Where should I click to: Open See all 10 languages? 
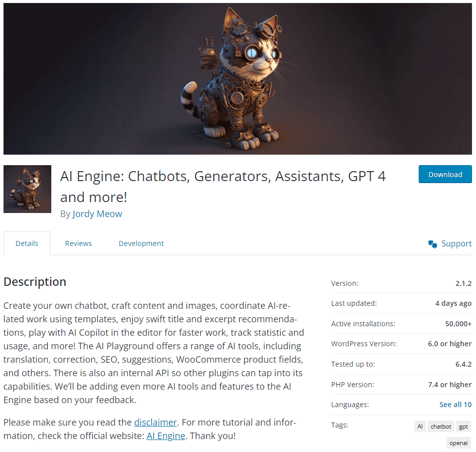(x=456, y=405)
